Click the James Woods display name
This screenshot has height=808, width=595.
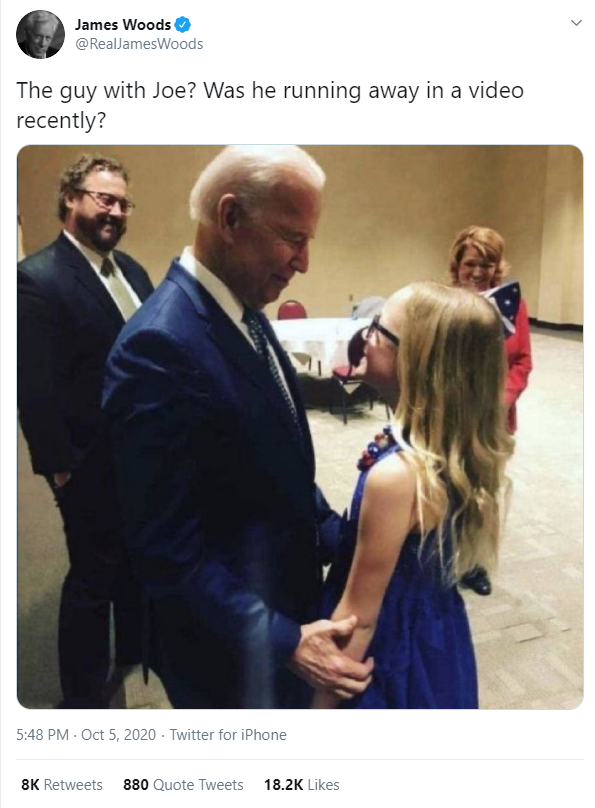pyautogui.click(x=123, y=24)
